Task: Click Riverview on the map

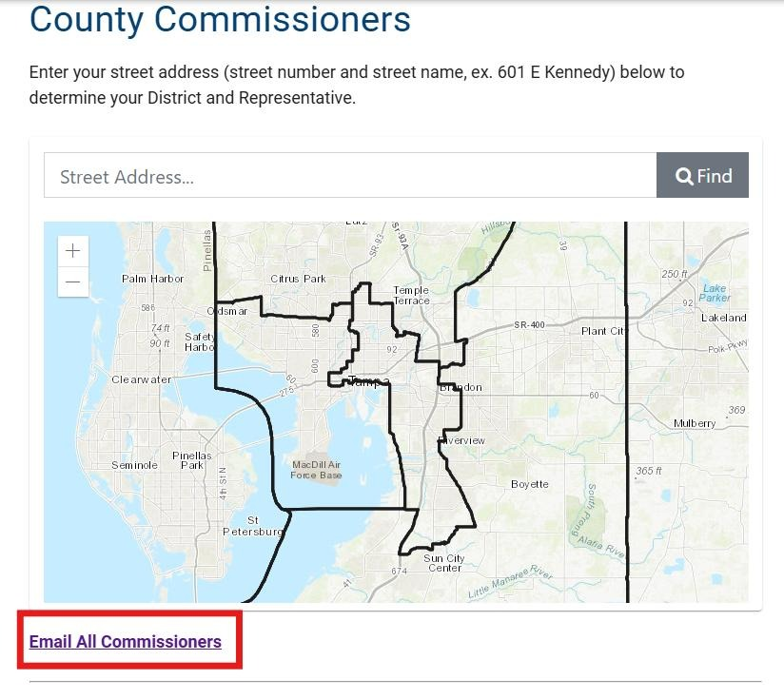Action: pos(462,440)
